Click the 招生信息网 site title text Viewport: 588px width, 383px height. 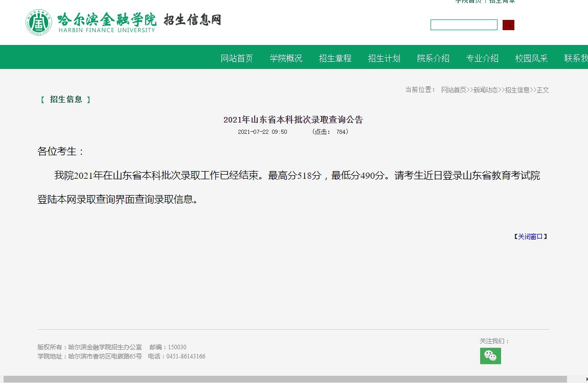coord(192,20)
